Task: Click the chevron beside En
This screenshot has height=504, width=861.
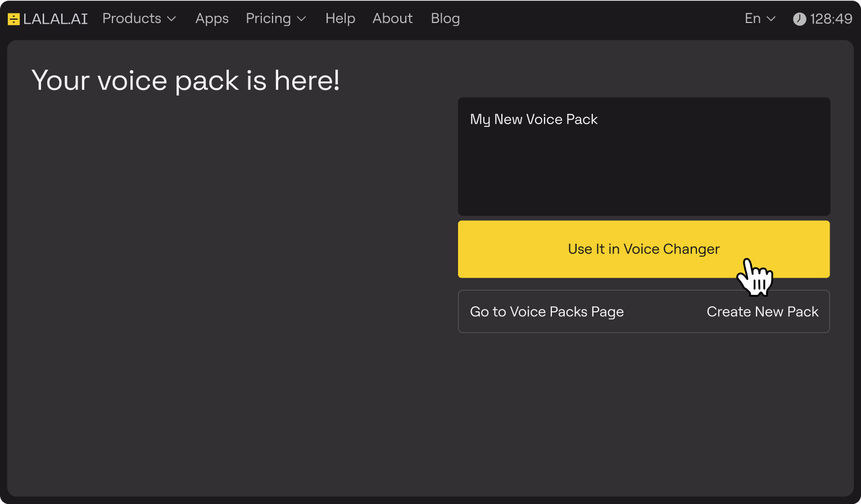Action: tap(772, 19)
